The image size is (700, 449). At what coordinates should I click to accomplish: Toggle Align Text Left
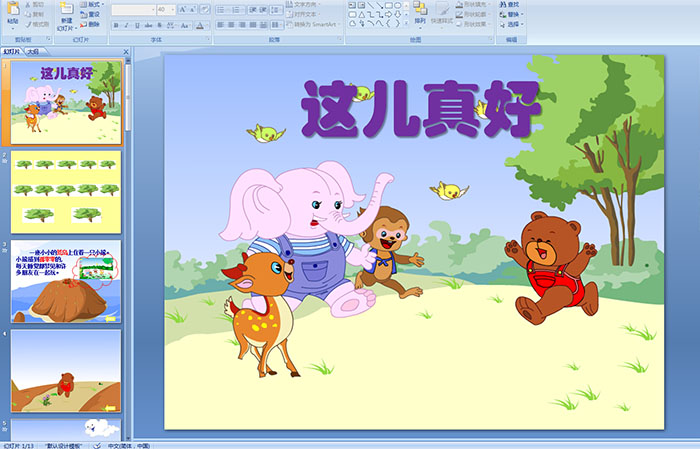pyautogui.click(x=221, y=25)
